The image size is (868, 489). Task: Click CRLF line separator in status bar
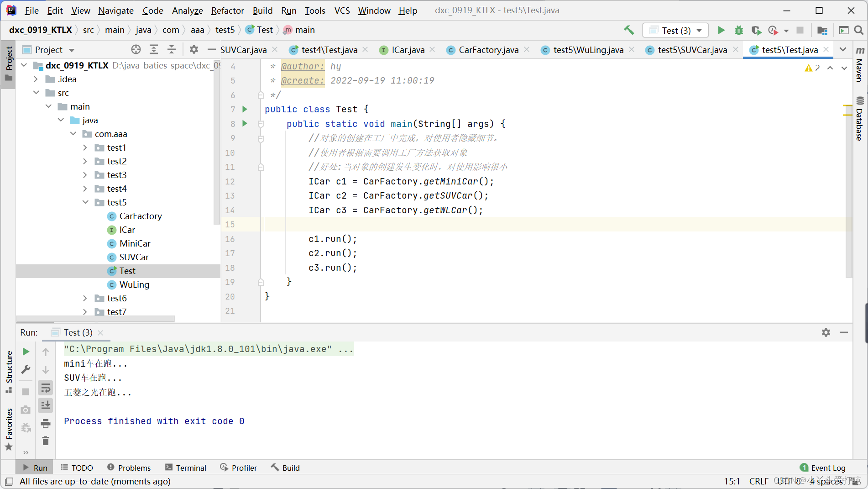click(758, 481)
